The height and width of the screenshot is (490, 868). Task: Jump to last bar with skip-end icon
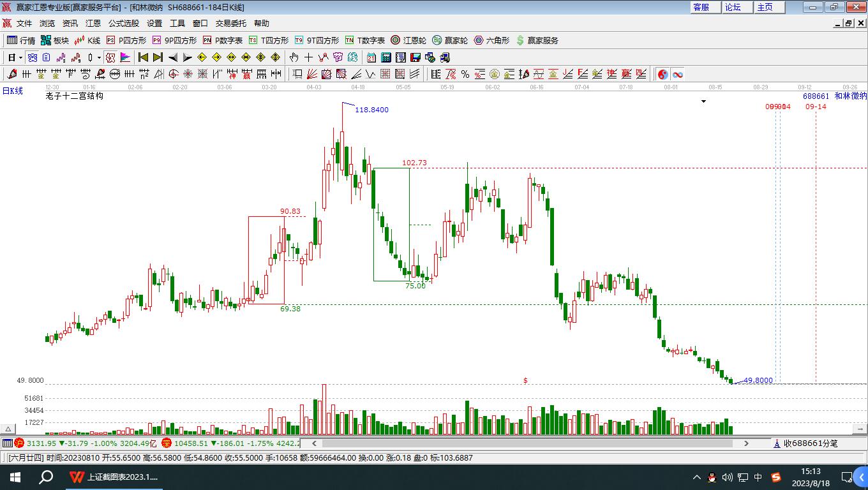point(158,57)
